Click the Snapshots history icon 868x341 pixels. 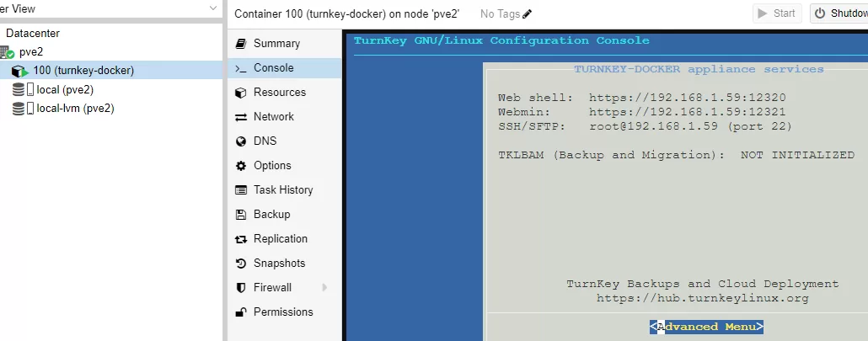(241, 264)
